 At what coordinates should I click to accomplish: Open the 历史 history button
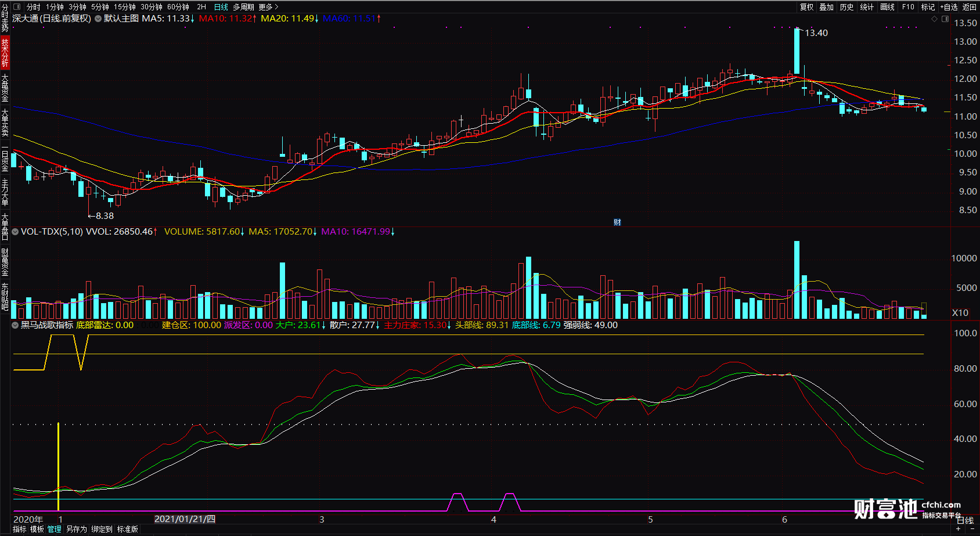point(847,7)
